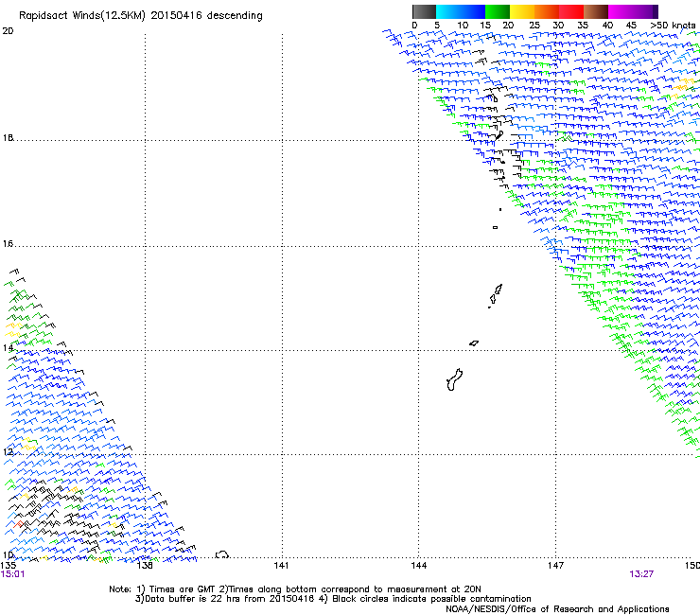Click the latitude '18' axis label
700x615 pixels.
(x=8, y=137)
